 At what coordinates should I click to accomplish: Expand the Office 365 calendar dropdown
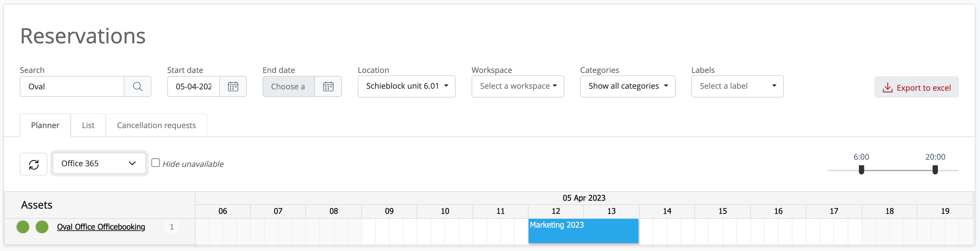pyautogui.click(x=99, y=163)
